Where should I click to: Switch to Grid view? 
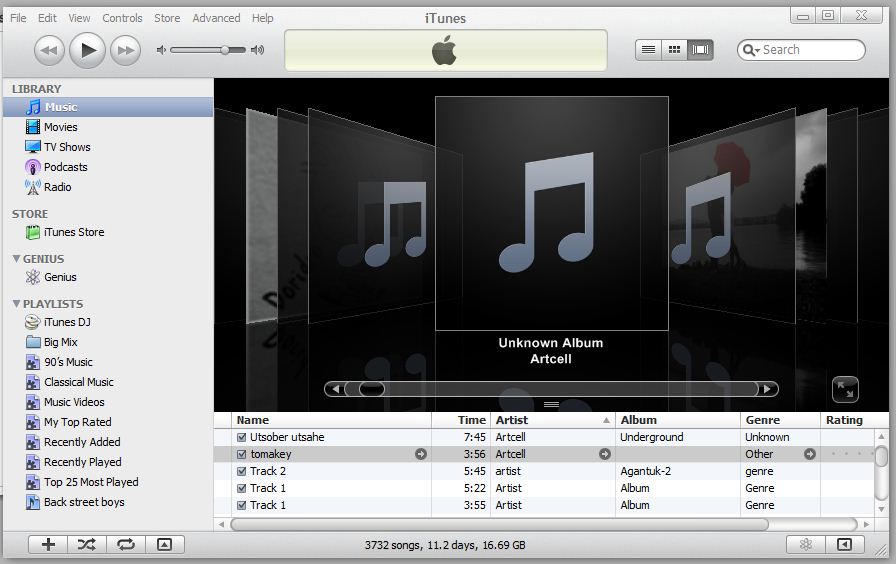point(675,49)
